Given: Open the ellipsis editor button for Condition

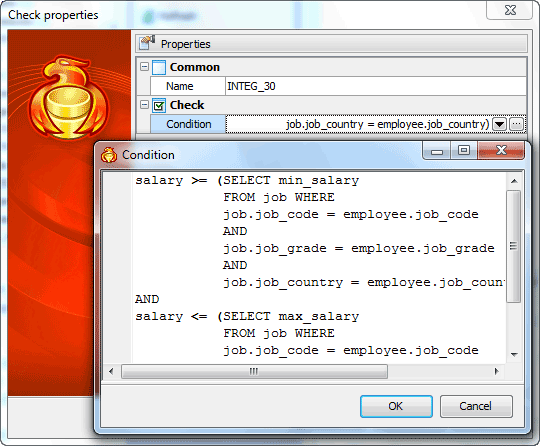Looking at the screenshot, I should (x=516, y=124).
